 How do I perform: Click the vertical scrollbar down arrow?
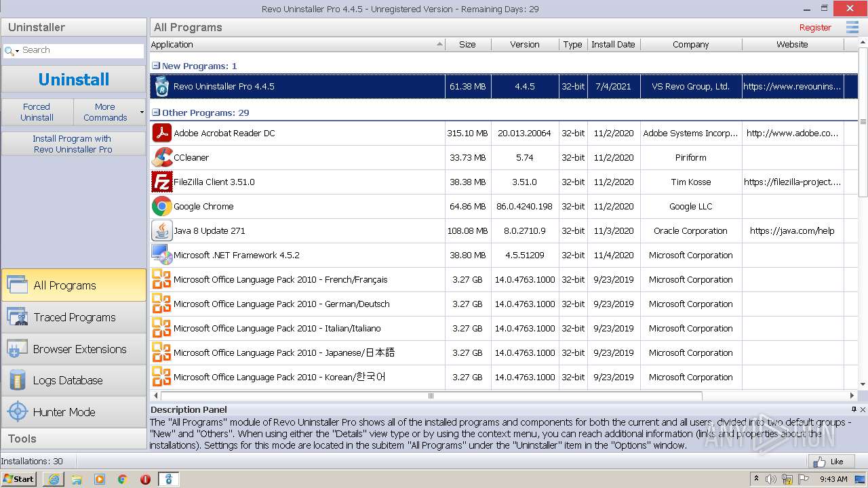coord(863,384)
